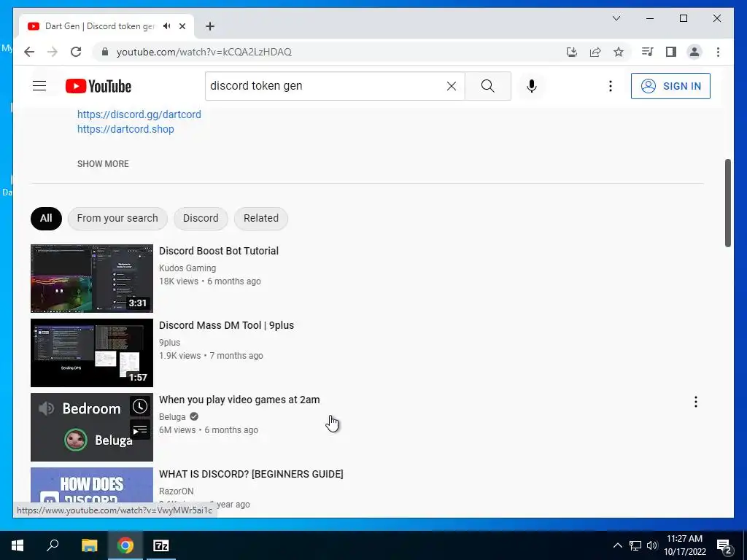Click the page vertical scrollbar thumb
This screenshot has height=560, width=747.
tap(727, 203)
